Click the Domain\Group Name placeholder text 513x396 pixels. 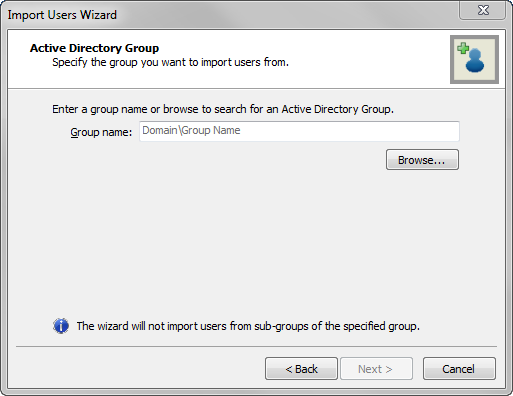coord(191,130)
